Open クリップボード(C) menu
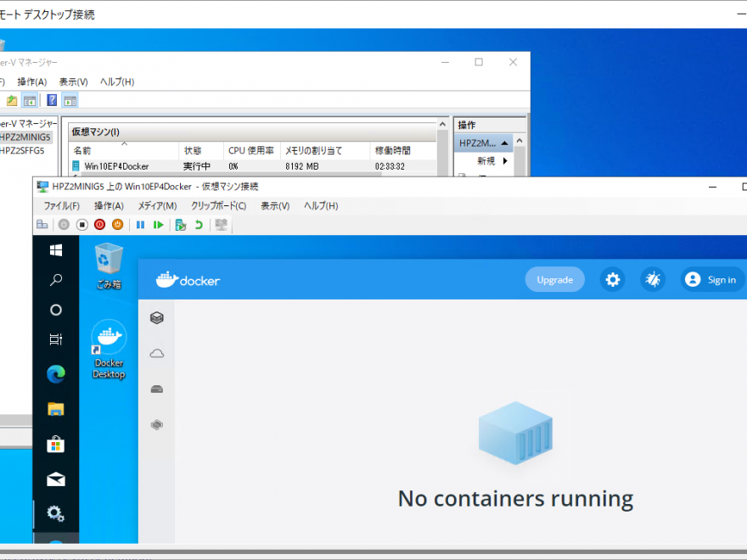 (x=219, y=205)
